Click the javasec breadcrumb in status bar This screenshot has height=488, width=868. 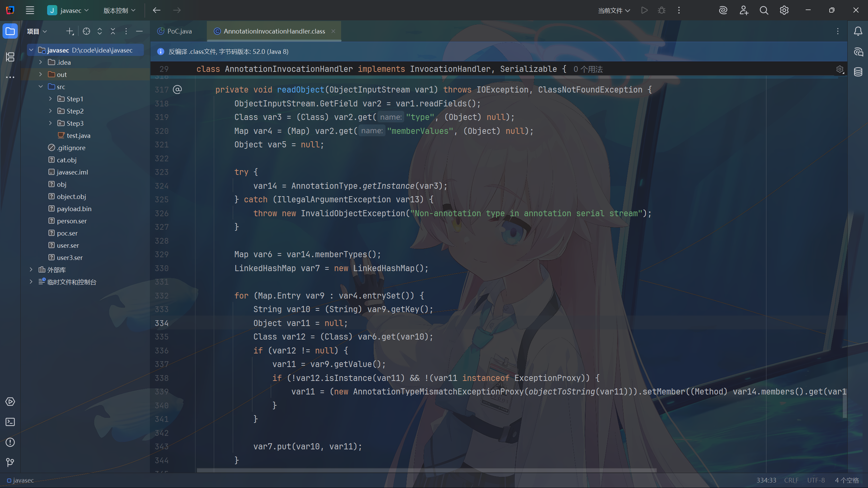pyautogui.click(x=20, y=481)
